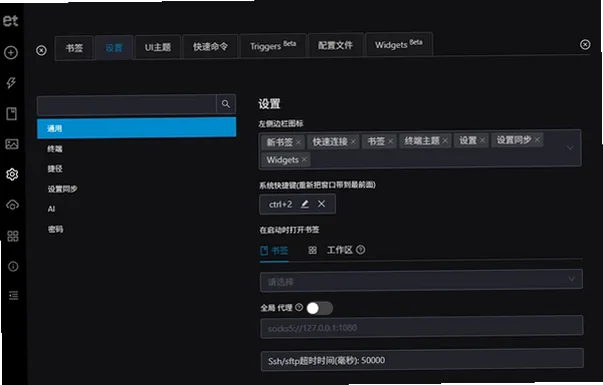Click the ctrl+2 hotkey text
The height and width of the screenshot is (385, 603).
click(x=280, y=204)
